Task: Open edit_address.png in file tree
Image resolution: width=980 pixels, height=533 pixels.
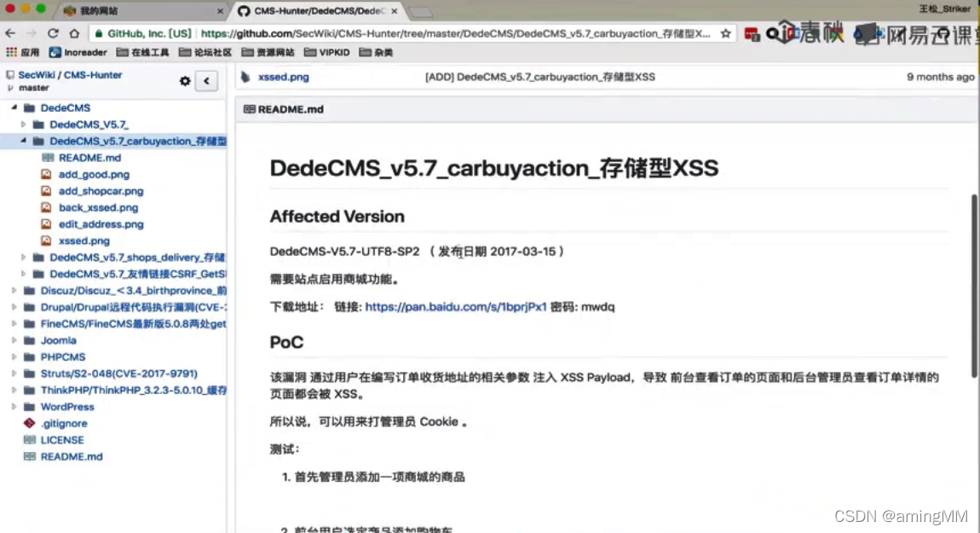Action: coord(101,224)
